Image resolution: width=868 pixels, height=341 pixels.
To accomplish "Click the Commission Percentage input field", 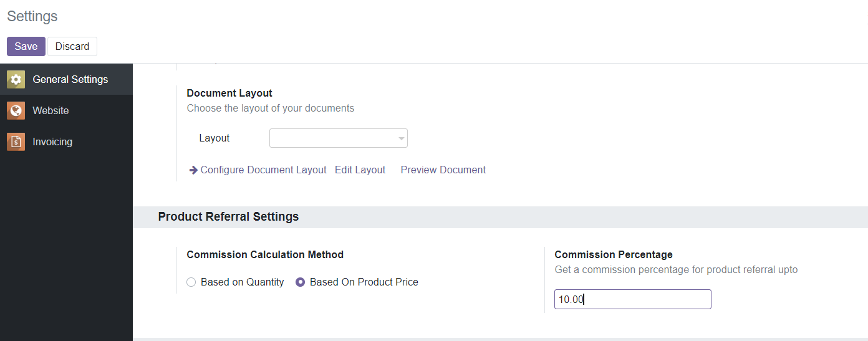I will tap(633, 299).
